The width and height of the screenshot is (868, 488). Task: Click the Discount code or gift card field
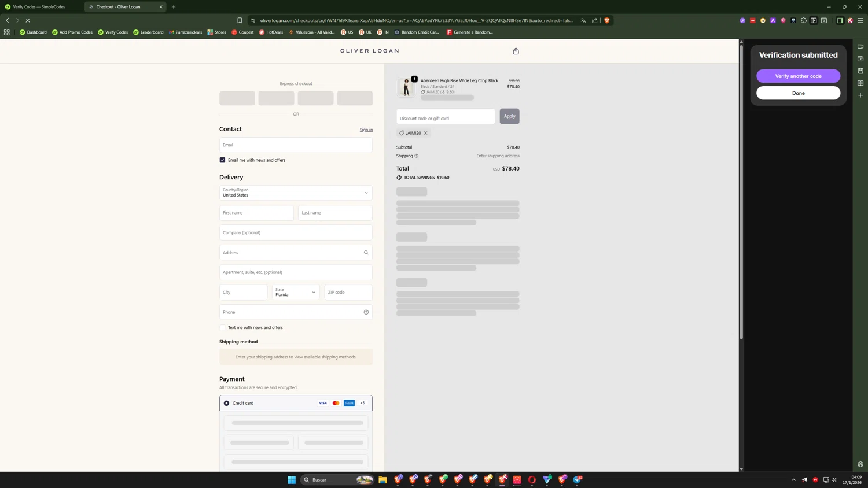click(x=446, y=116)
